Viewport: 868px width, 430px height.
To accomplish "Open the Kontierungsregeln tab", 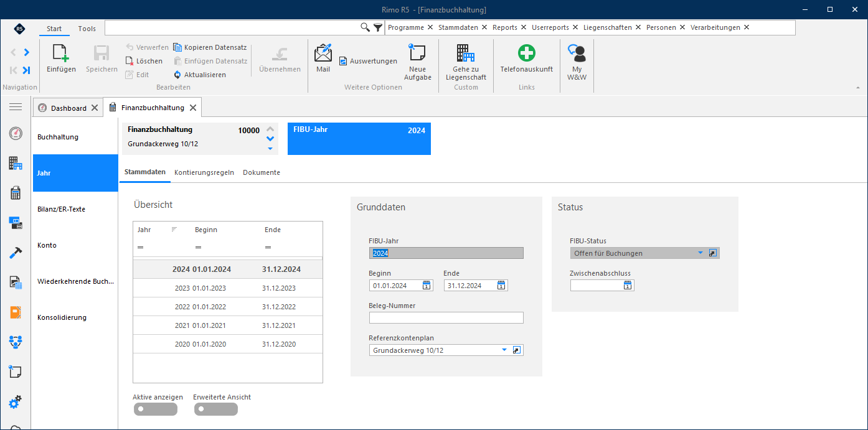I will (x=204, y=172).
